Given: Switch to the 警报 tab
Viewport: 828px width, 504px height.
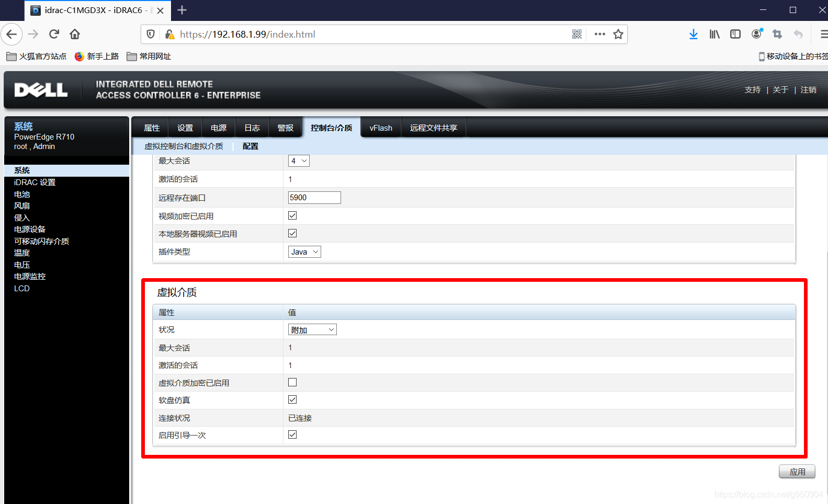Looking at the screenshot, I should [286, 128].
